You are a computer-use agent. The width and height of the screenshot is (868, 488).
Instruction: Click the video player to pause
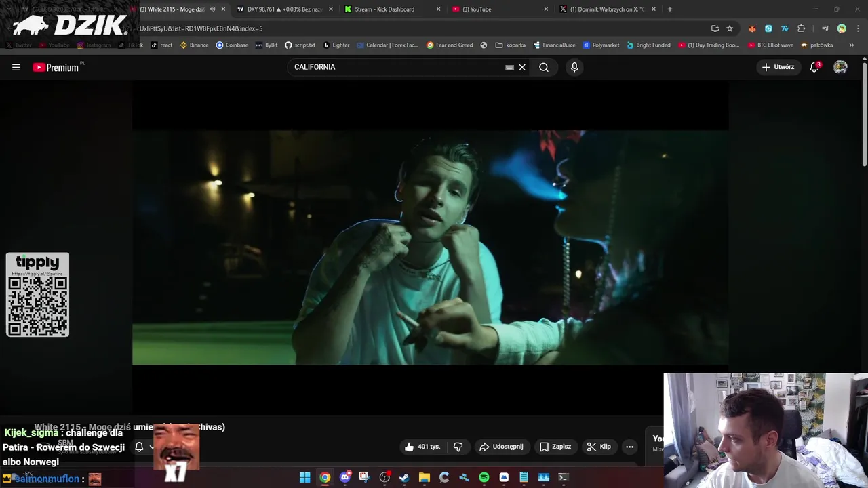pos(431,247)
